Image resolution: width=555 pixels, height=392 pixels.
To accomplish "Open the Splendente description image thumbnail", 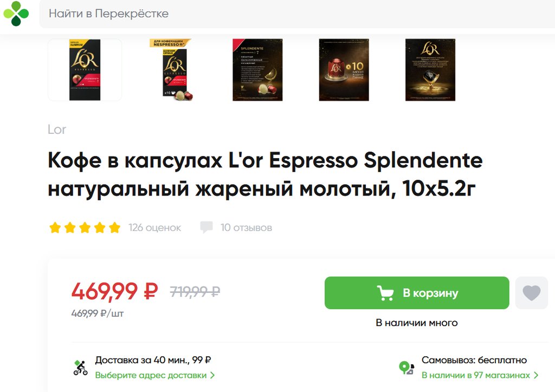I will [257, 70].
